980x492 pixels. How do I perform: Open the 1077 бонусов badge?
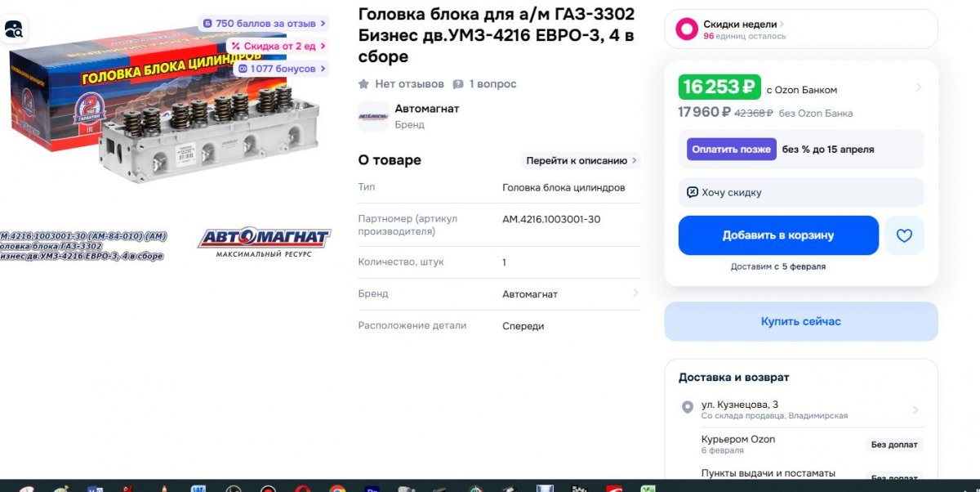[282, 69]
